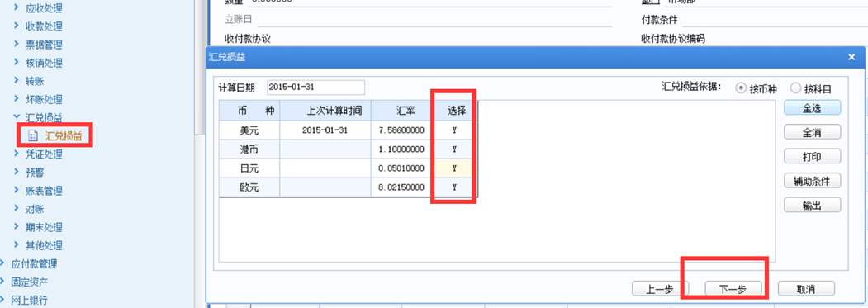Expand the 应付款管理 module

[3, 263]
